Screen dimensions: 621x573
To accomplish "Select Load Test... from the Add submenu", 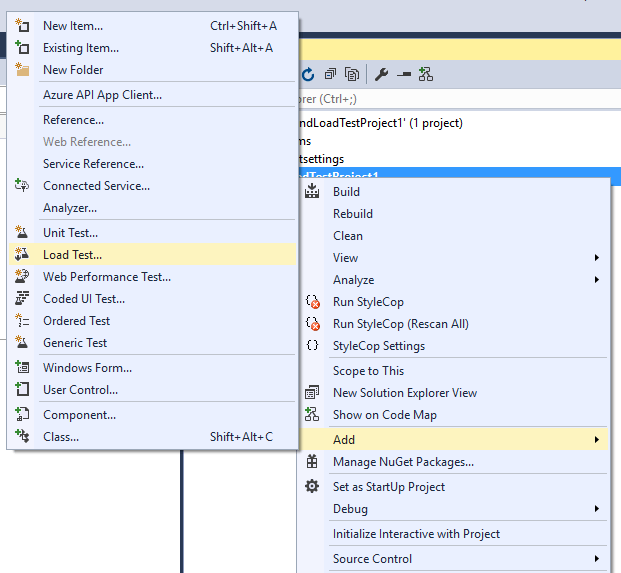I will (72, 255).
